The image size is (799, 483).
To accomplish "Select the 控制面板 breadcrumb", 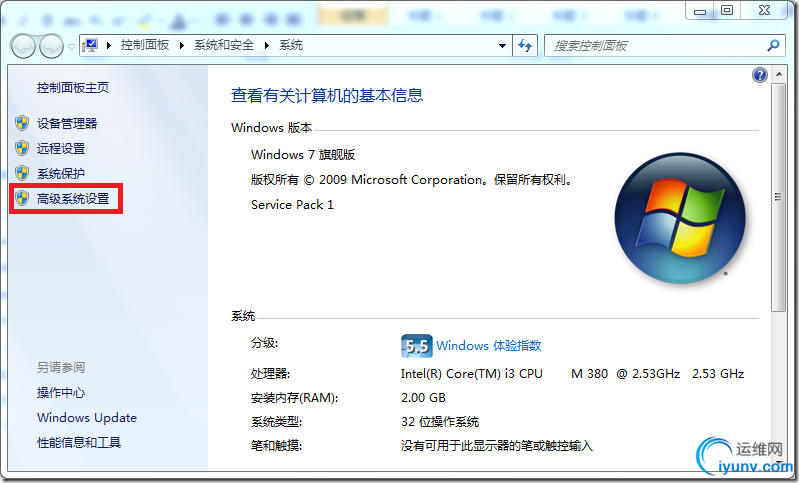I will pyautogui.click(x=145, y=45).
